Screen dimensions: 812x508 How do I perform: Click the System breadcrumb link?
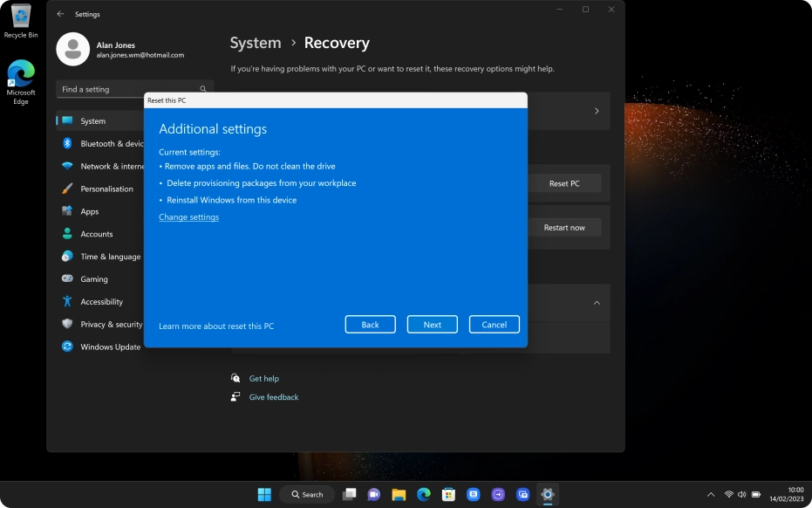tap(255, 42)
